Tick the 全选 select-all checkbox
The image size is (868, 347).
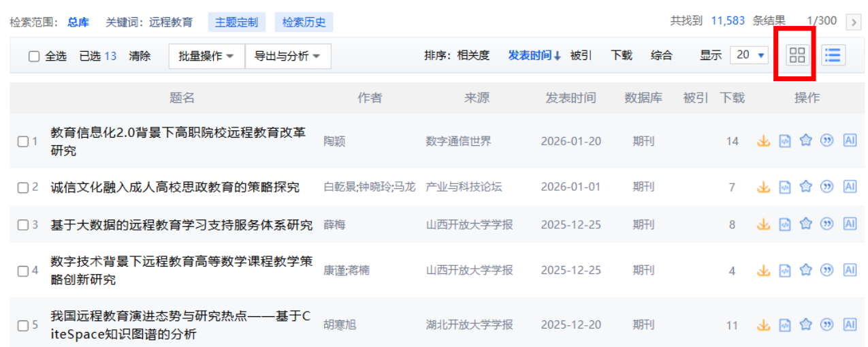[x=34, y=57]
